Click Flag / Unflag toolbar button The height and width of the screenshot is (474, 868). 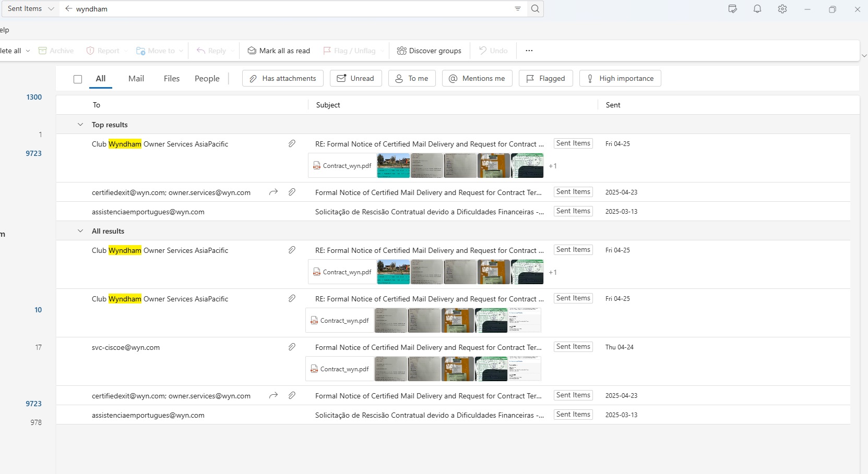350,51
